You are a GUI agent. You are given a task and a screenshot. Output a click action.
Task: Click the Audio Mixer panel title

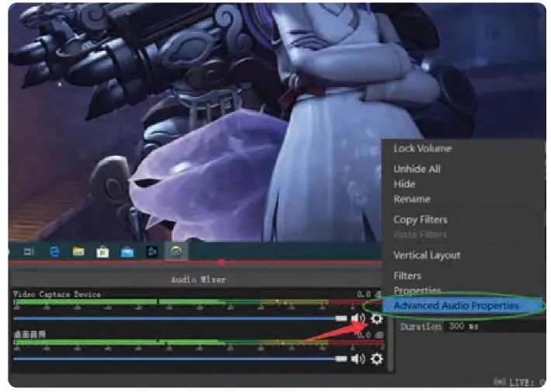point(198,279)
